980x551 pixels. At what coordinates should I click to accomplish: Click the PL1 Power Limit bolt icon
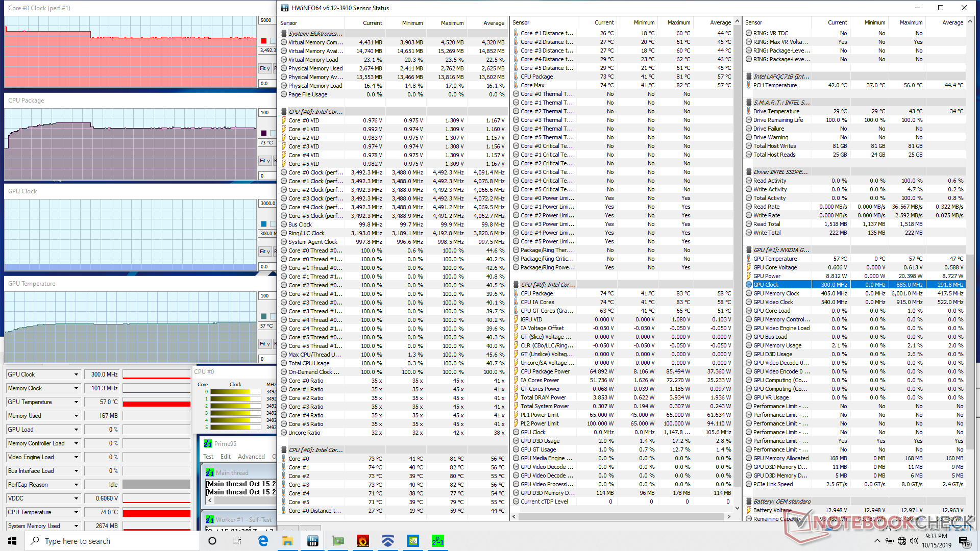pyautogui.click(x=516, y=415)
